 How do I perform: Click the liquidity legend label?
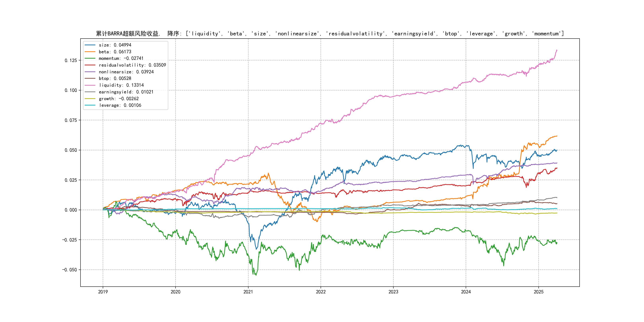point(121,85)
